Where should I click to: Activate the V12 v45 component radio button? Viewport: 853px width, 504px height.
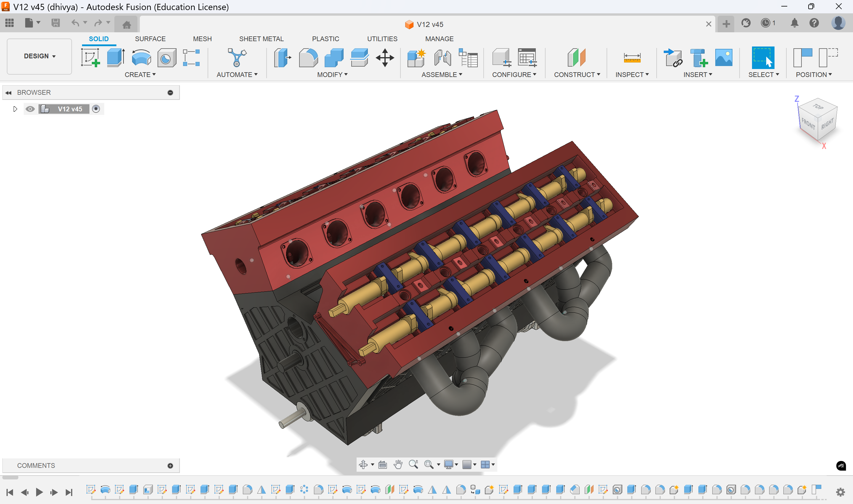click(96, 109)
